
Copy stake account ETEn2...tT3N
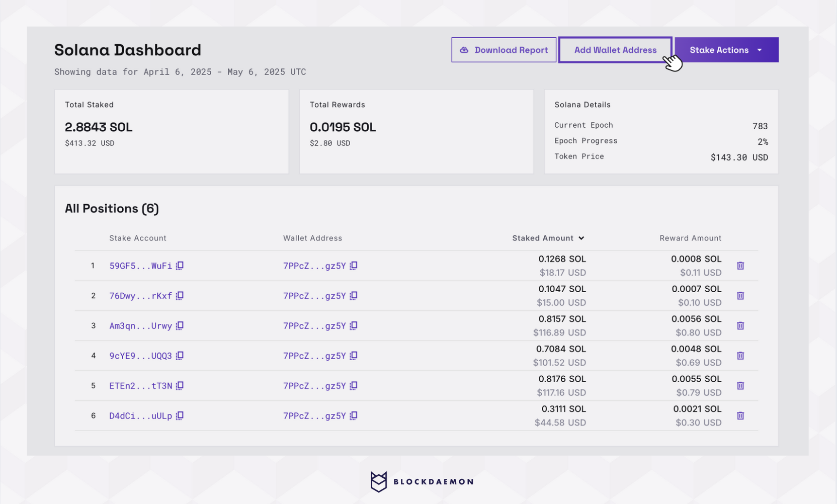click(180, 386)
